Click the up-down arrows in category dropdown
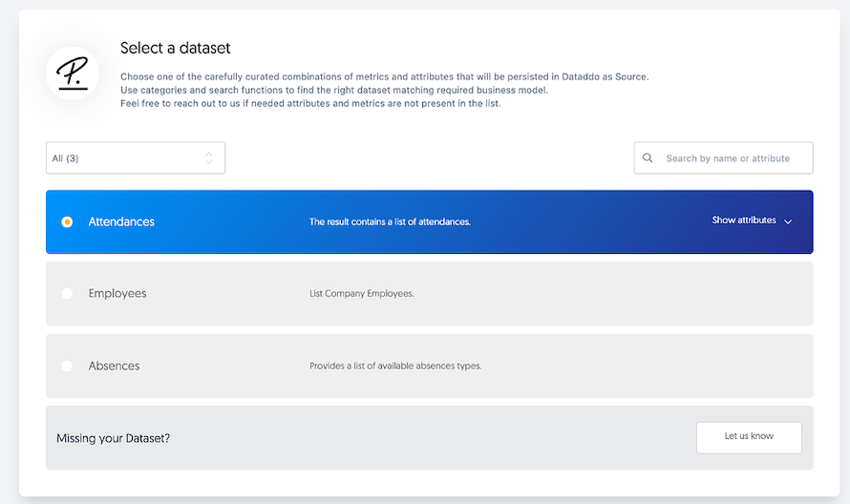Image resolution: width=850 pixels, height=504 pixels. [209, 157]
